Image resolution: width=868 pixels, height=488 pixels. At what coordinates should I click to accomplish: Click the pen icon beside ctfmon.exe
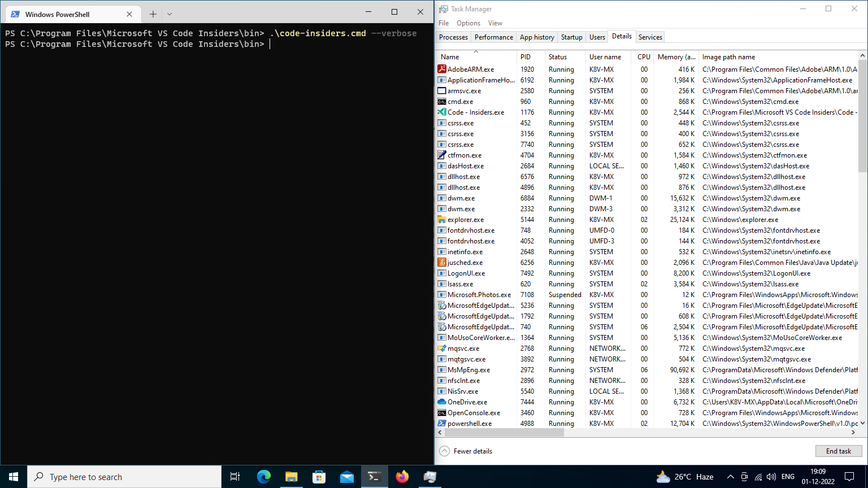441,155
